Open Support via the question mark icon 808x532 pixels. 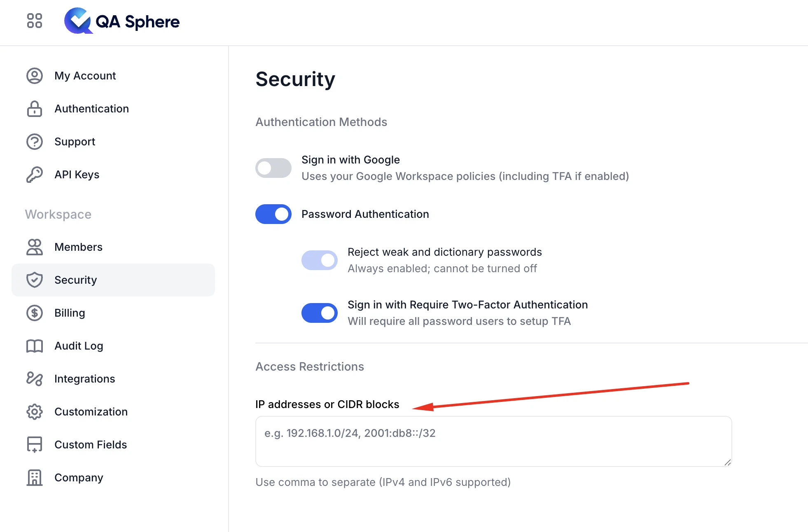35,142
